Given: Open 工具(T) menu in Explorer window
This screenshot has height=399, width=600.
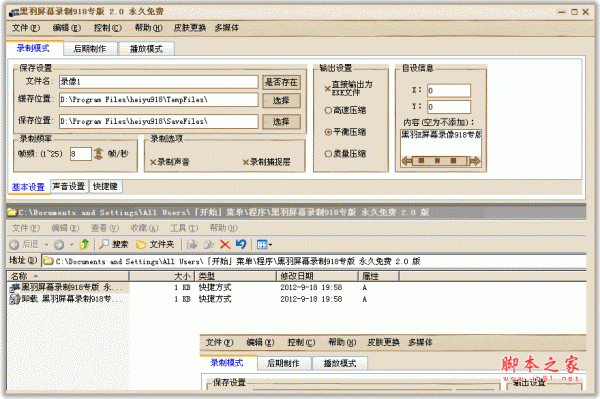Looking at the screenshot, I should click(184, 228).
